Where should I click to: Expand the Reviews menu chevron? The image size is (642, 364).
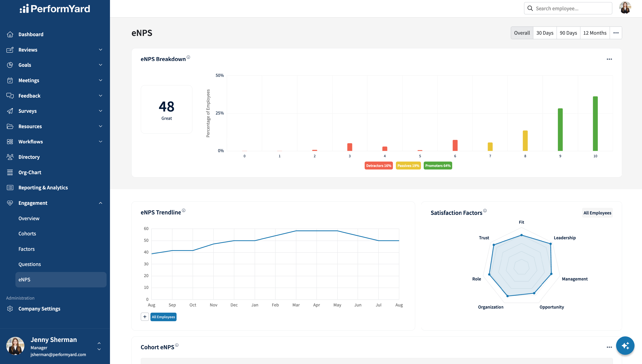click(x=101, y=50)
